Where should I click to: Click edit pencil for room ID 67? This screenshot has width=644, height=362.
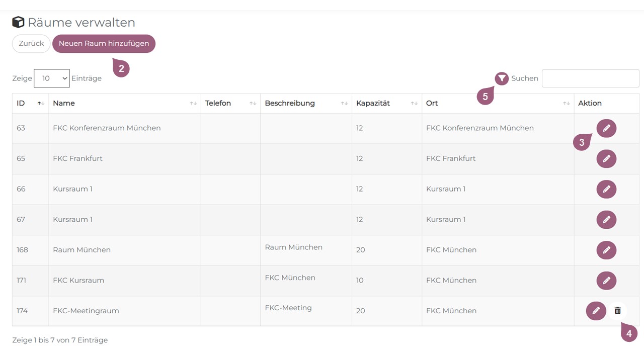[x=606, y=220]
